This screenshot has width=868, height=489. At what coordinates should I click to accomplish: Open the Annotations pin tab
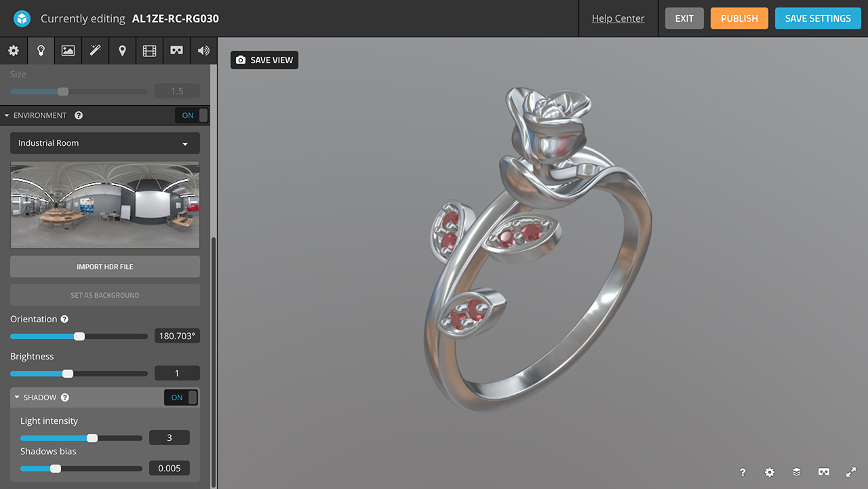pyautogui.click(x=122, y=51)
